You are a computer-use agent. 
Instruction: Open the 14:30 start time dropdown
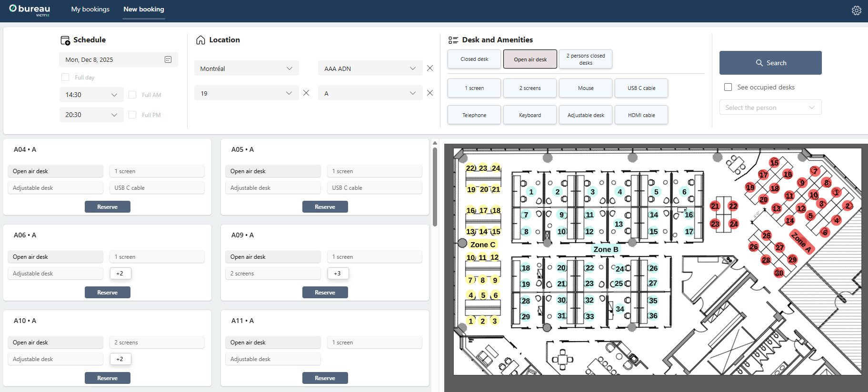91,95
